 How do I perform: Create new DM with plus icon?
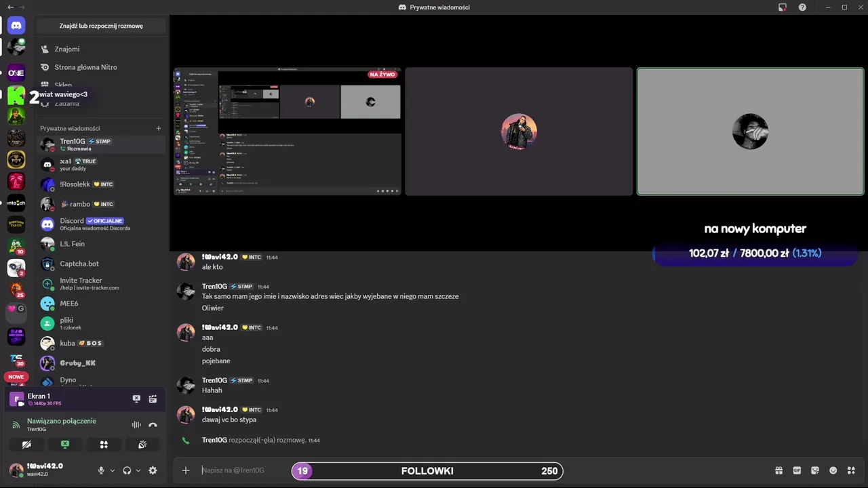point(159,128)
